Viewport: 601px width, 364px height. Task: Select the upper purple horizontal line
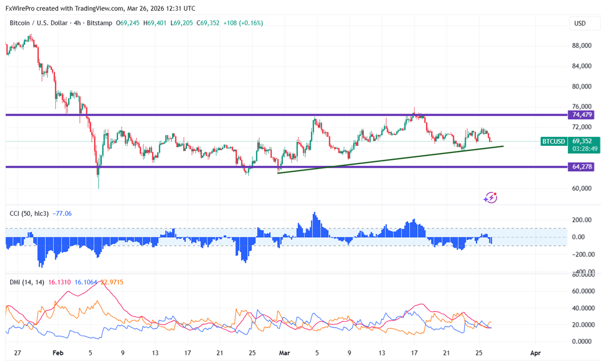pyautogui.click(x=286, y=115)
